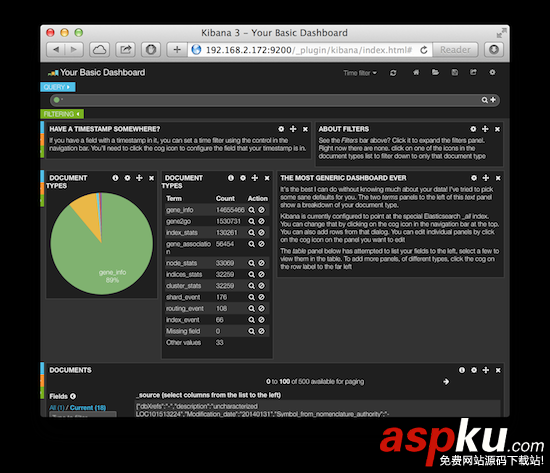
Task: Close the About Filters panel
Action: [x=497, y=129]
